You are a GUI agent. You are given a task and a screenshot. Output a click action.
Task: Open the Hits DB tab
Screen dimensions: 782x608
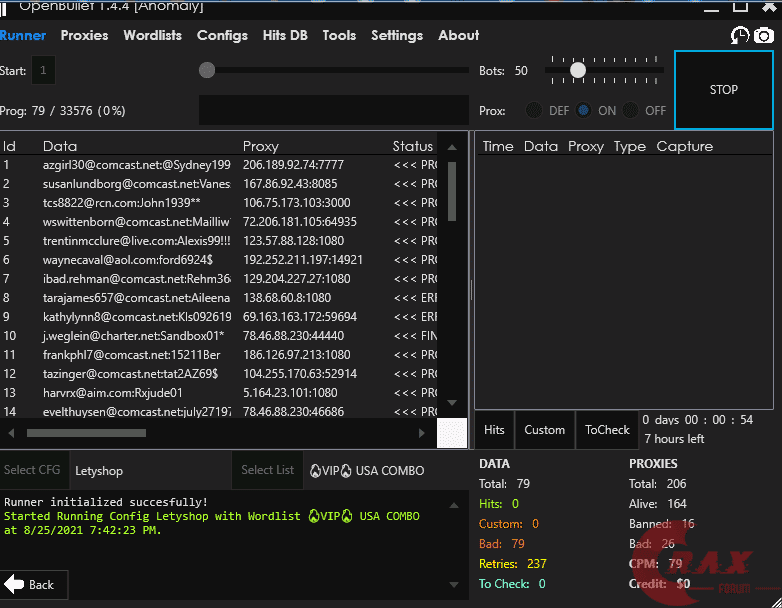click(285, 35)
